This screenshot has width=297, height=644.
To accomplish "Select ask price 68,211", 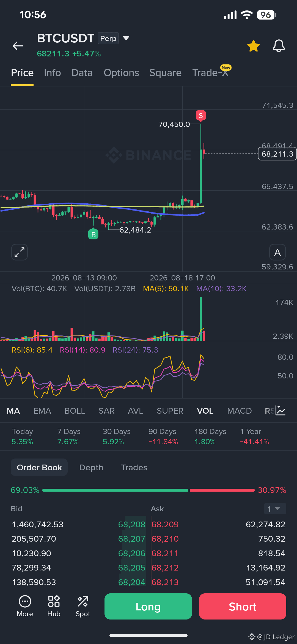I will (x=165, y=553).
